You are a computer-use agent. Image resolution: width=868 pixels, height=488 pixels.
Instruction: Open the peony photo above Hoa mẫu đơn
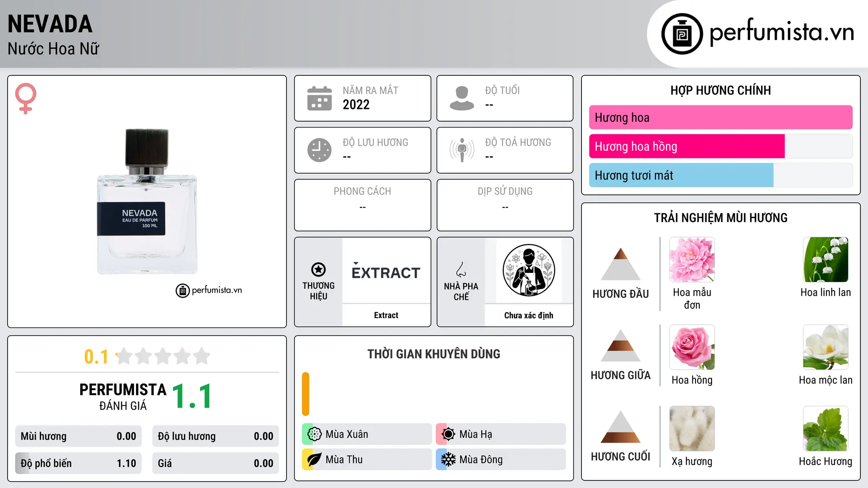pyautogui.click(x=692, y=260)
